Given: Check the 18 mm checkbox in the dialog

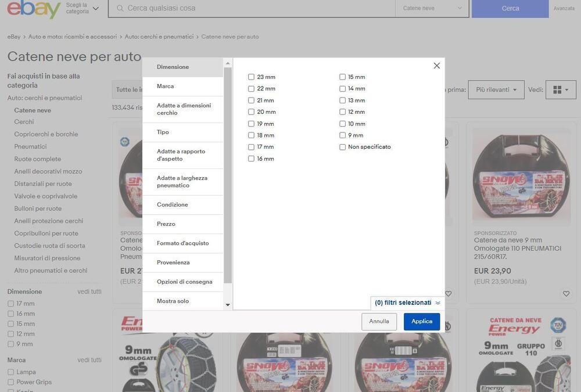Looking at the screenshot, I should [251, 135].
